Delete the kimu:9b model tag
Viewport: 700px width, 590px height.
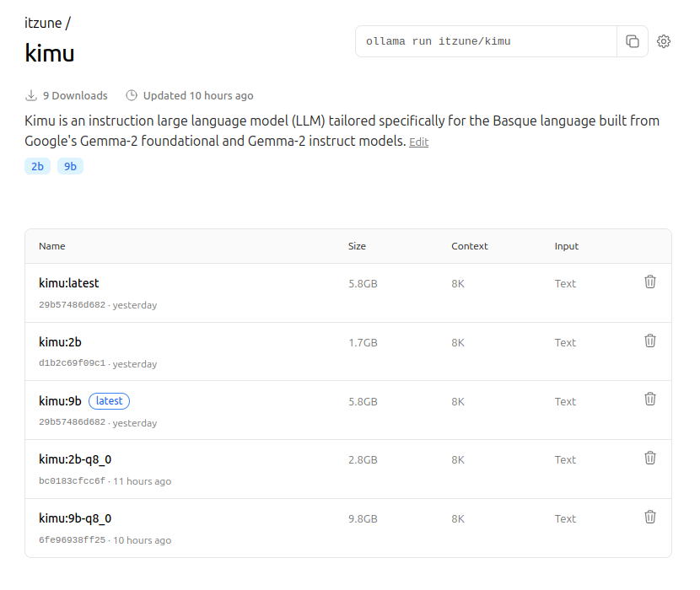point(650,399)
